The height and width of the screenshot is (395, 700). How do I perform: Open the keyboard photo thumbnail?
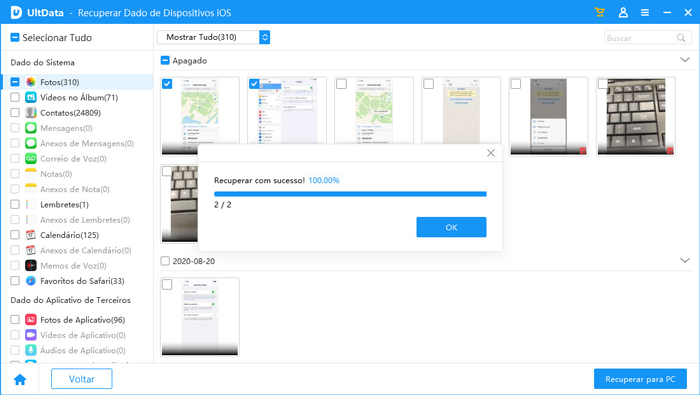pos(636,116)
